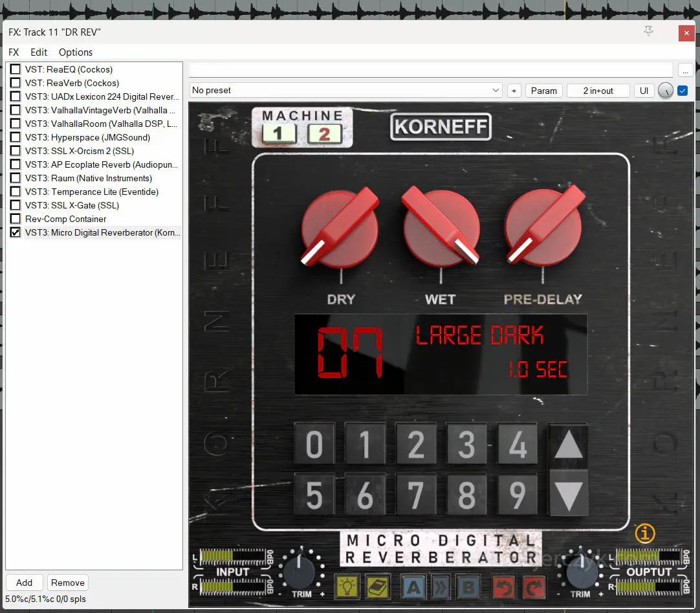Expand the Rev-Comp Container entry
This screenshot has width=700, height=613.
[65, 219]
